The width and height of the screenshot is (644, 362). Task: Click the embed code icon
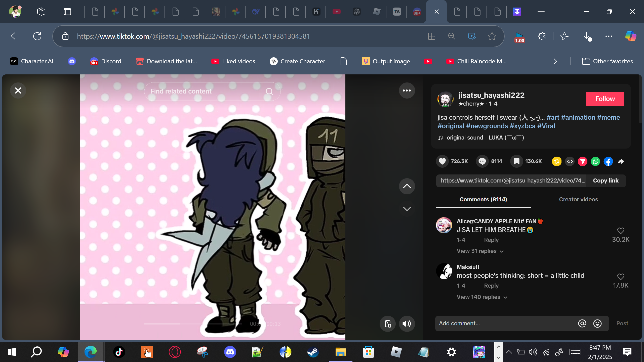point(570,161)
